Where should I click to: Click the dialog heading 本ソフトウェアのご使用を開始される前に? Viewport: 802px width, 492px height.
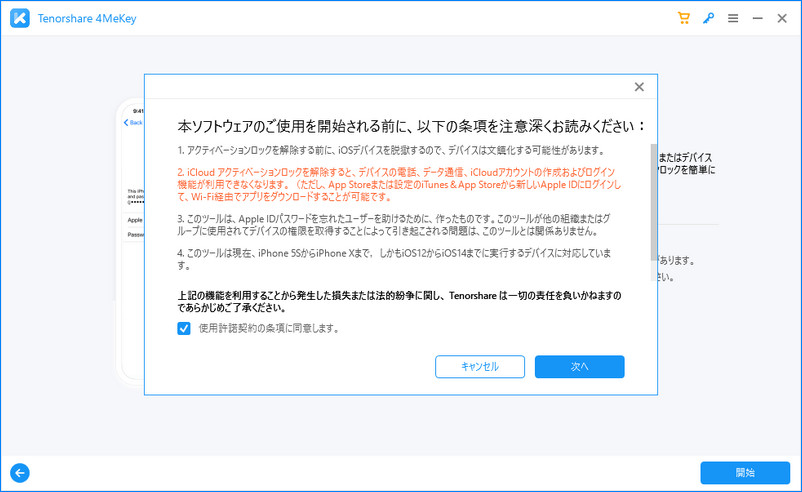coord(412,126)
